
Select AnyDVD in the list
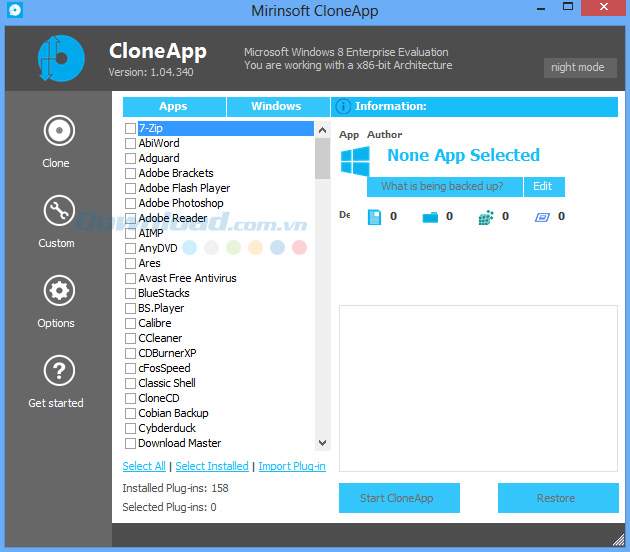tap(158, 248)
